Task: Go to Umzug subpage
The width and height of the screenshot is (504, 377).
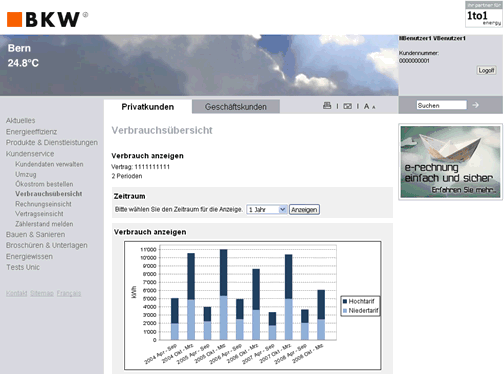Action: coord(26,174)
